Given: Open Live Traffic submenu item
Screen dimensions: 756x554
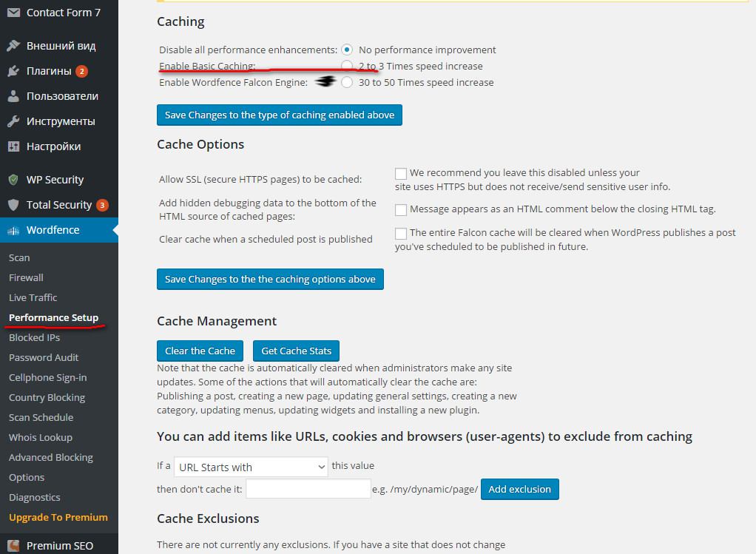Looking at the screenshot, I should [33, 297].
